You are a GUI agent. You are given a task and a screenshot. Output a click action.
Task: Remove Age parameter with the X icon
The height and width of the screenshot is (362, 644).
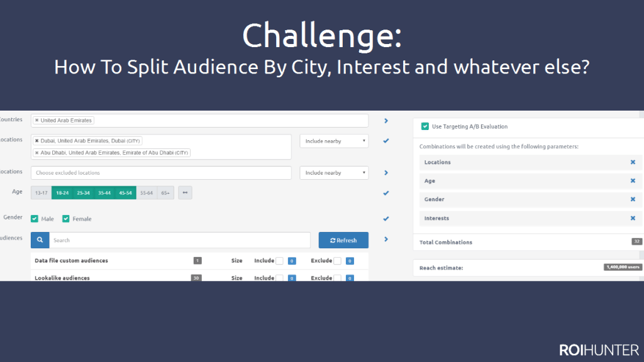point(633,181)
